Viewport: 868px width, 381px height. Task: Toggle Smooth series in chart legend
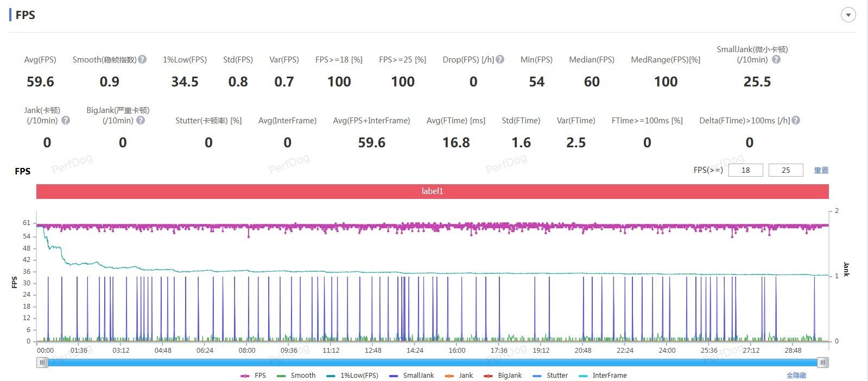pyautogui.click(x=296, y=376)
